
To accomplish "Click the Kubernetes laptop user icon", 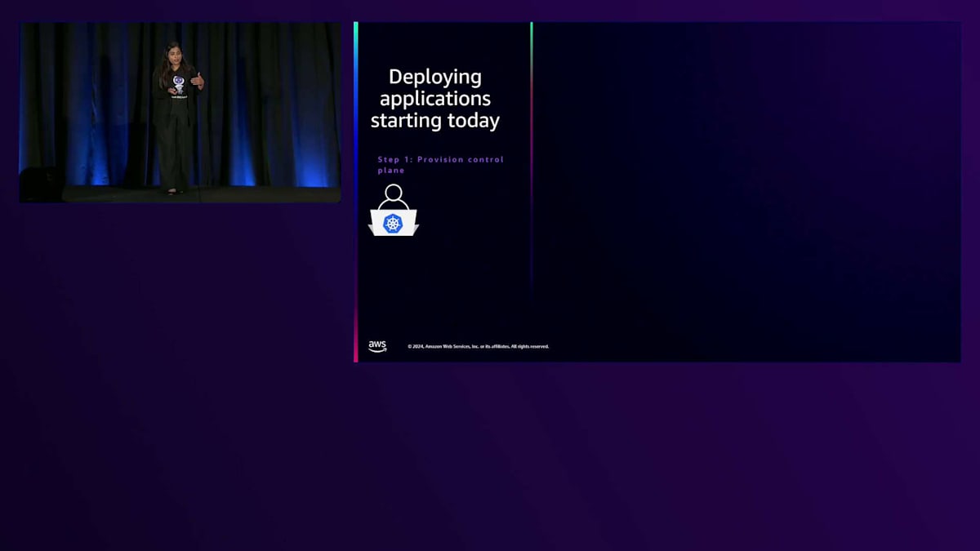I will click(394, 211).
